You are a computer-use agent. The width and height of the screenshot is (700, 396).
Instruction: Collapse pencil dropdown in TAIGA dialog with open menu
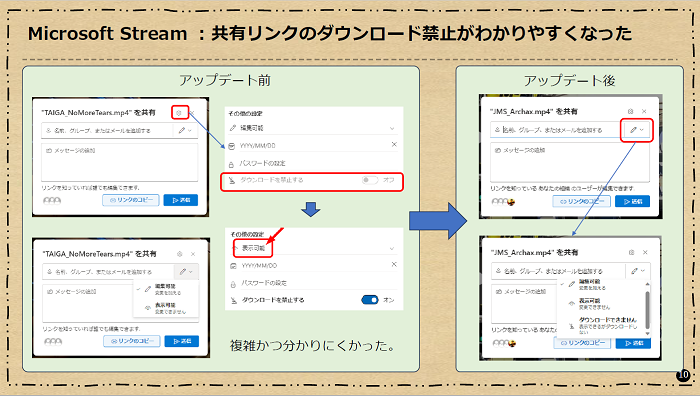point(186,271)
